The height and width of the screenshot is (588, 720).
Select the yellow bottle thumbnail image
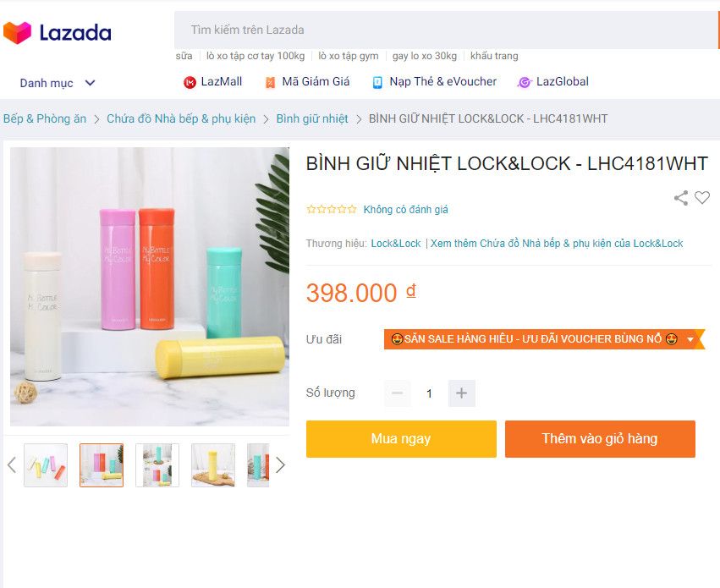pos(213,465)
